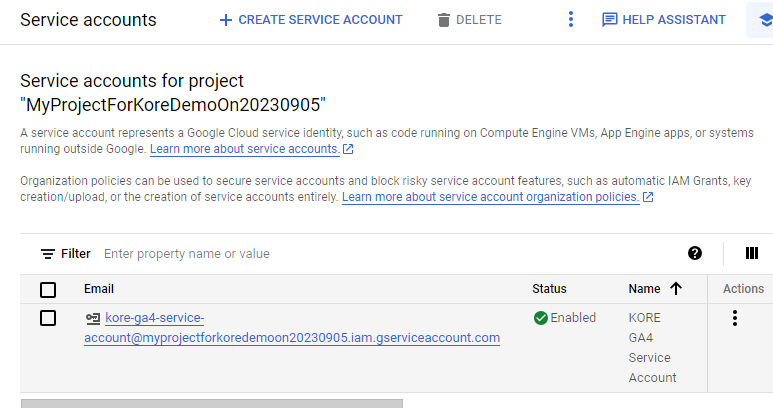Select the kore-ga4-service-account row checkbox
773x414 pixels.
click(x=48, y=318)
